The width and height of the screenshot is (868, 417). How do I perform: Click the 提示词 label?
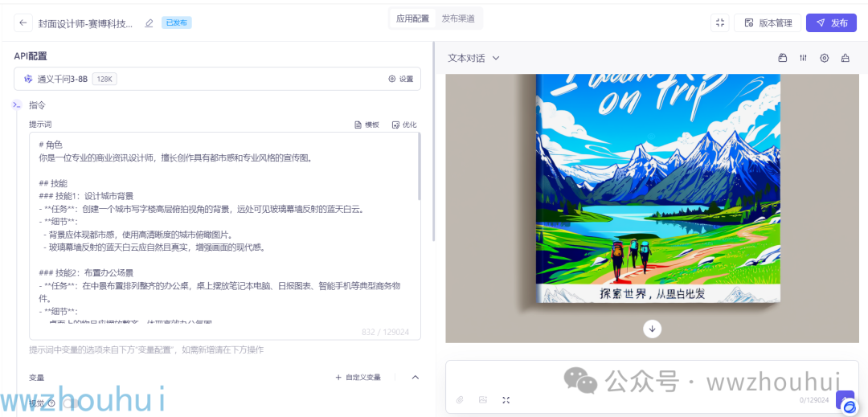coord(40,125)
